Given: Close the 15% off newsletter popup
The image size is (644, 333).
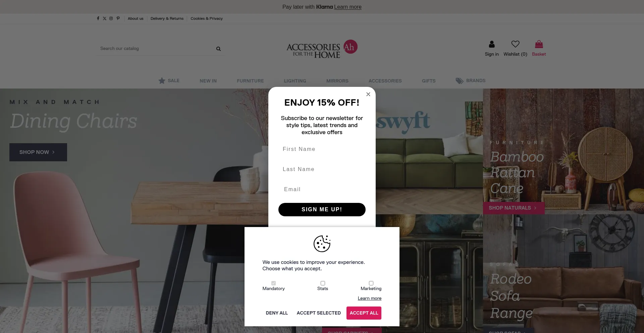Looking at the screenshot, I should [x=368, y=94].
